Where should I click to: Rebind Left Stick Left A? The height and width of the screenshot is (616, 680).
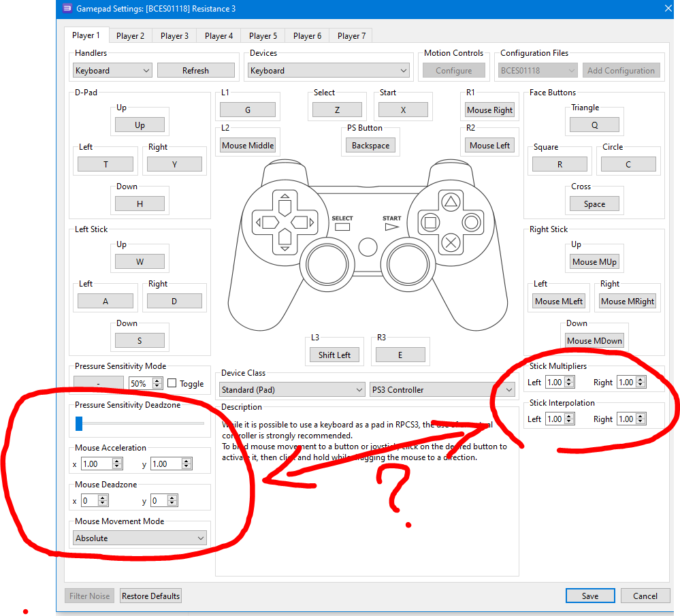tap(106, 301)
